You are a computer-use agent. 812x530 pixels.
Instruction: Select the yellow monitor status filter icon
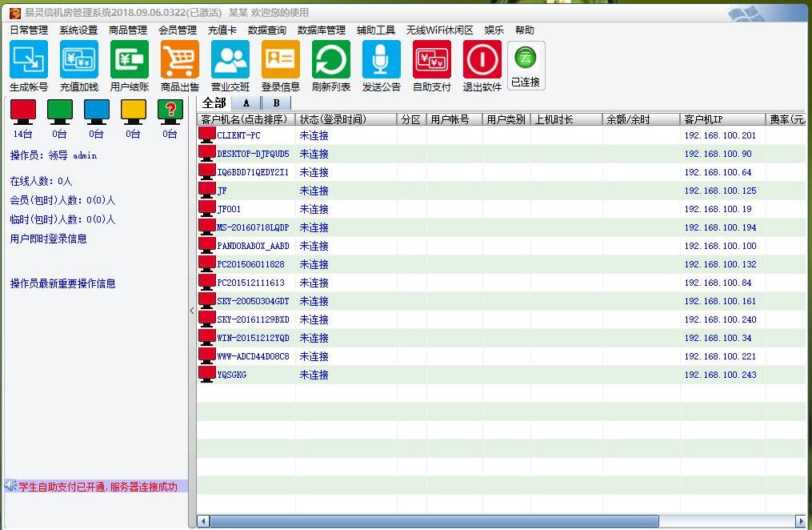(134, 112)
